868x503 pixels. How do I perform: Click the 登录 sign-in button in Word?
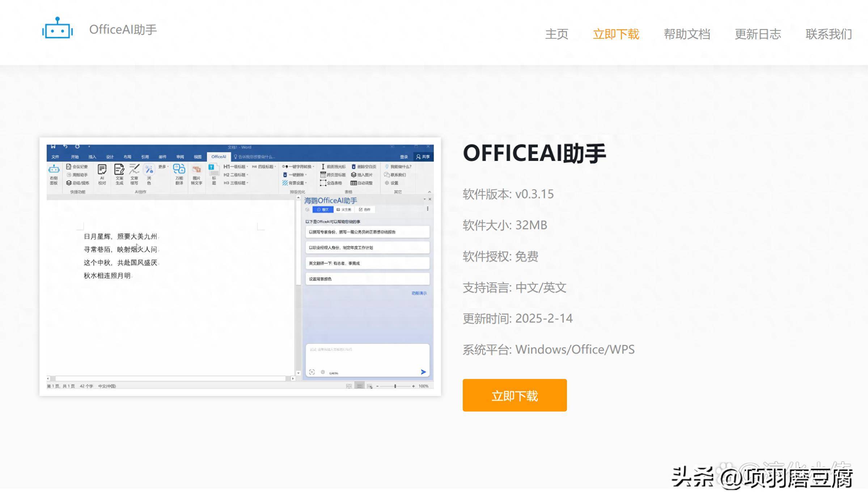(x=404, y=157)
